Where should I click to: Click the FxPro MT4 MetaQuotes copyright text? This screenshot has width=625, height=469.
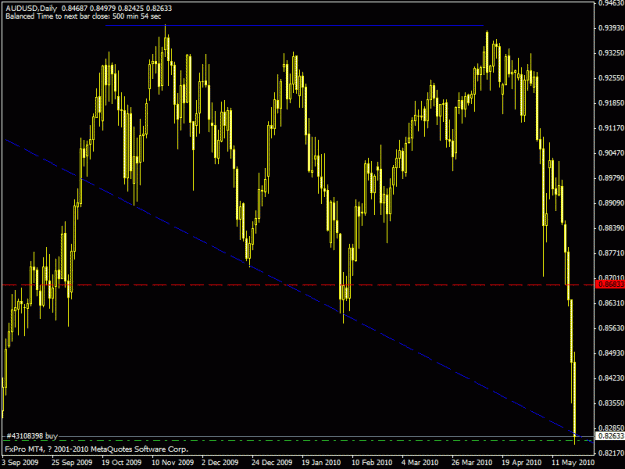(96, 449)
